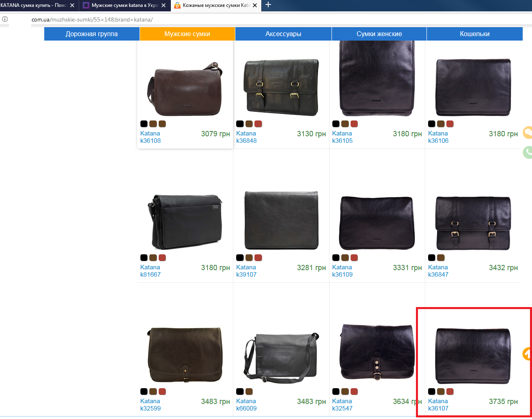Open the k32599 bag image
The height and width of the screenshot is (419, 532).
pos(185,355)
